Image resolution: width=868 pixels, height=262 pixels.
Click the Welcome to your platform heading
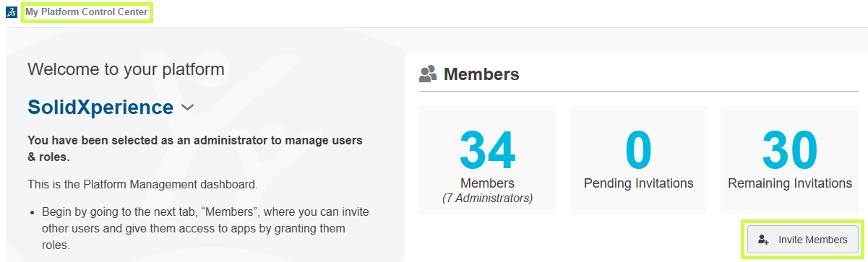point(126,69)
